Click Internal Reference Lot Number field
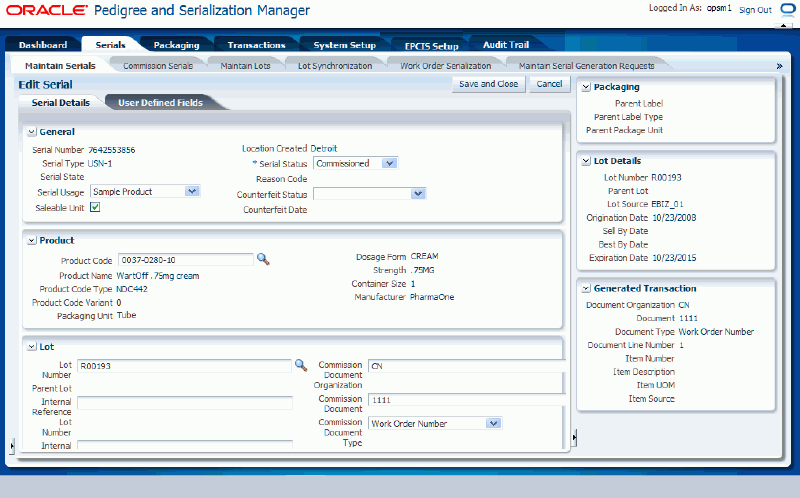 click(185, 403)
